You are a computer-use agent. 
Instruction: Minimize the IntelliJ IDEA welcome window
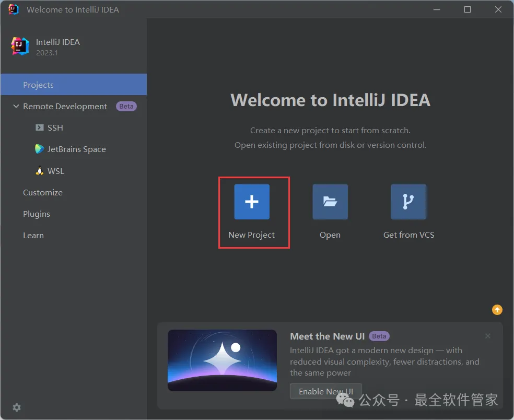point(437,9)
